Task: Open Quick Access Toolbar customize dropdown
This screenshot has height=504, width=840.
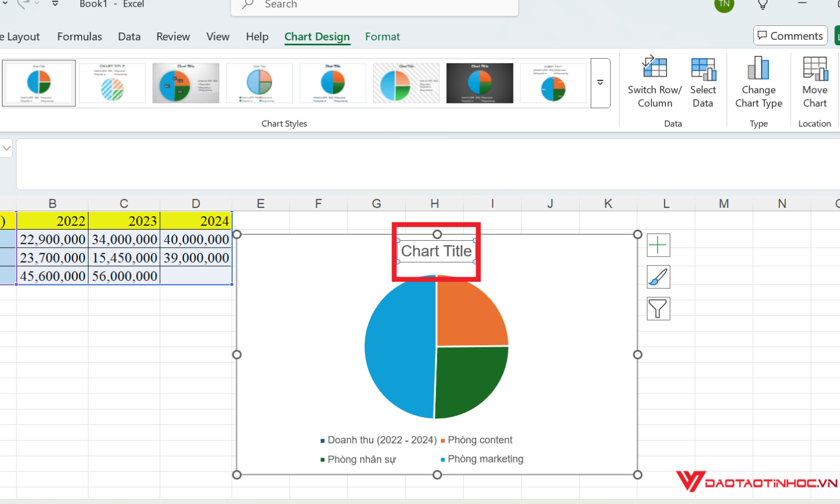Action: coord(55,4)
